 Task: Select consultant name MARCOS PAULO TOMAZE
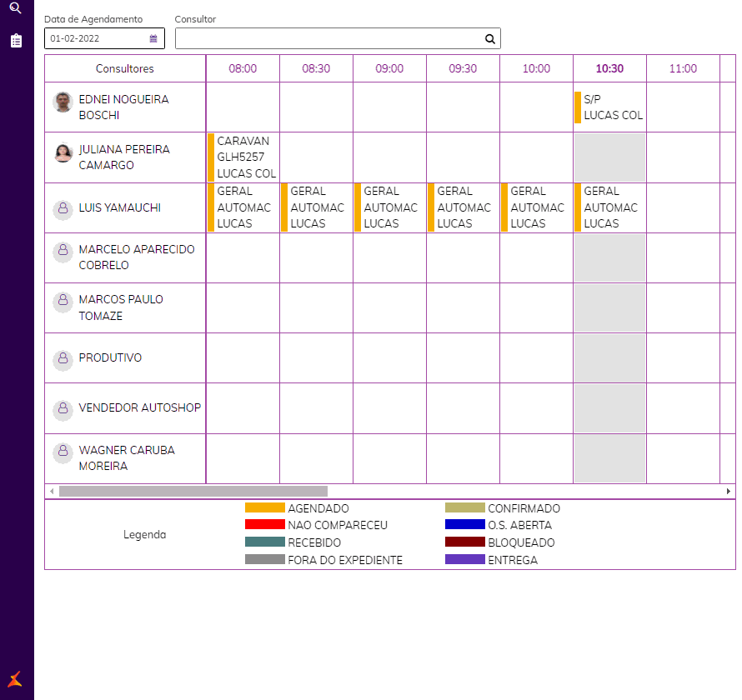pyautogui.click(x=121, y=307)
